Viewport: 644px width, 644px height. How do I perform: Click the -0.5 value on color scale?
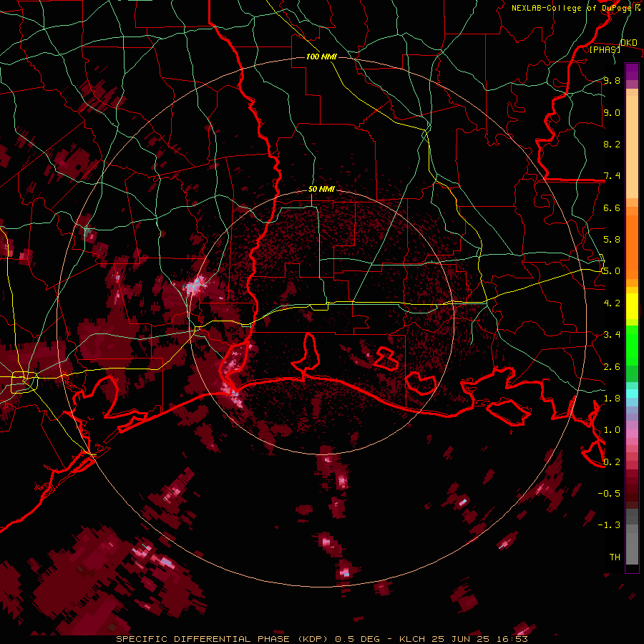click(x=609, y=494)
